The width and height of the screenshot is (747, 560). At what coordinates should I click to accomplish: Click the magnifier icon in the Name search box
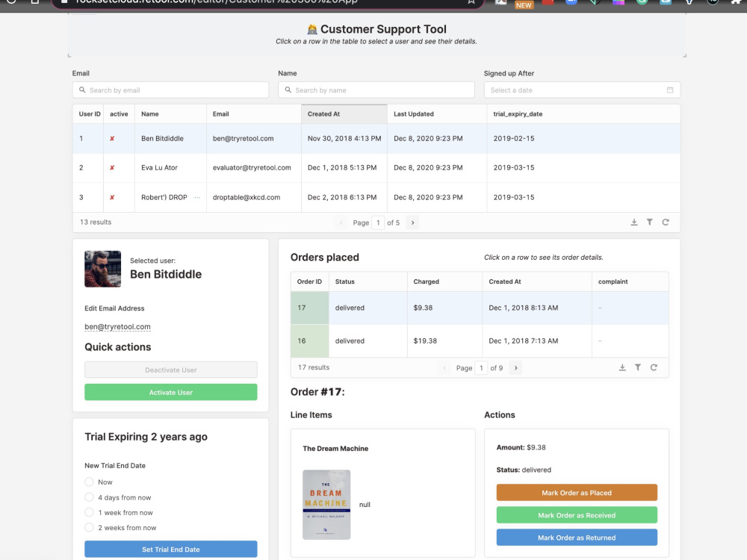pyautogui.click(x=288, y=90)
